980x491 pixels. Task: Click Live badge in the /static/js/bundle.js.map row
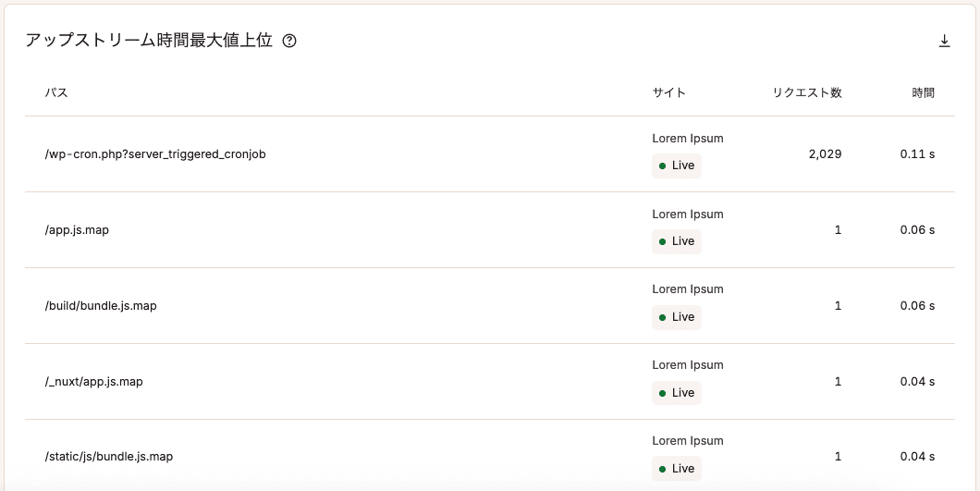pos(677,469)
